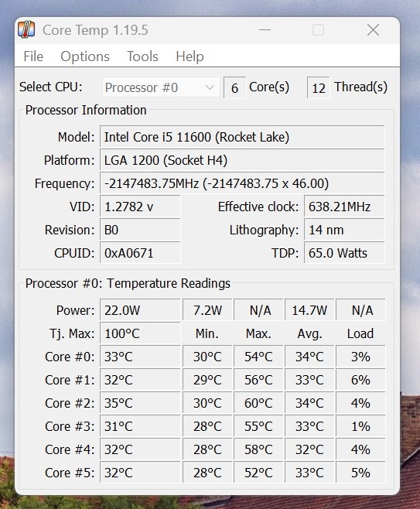The image size is (420, 509).
Task: Click the Load column header
Action: 360,333
